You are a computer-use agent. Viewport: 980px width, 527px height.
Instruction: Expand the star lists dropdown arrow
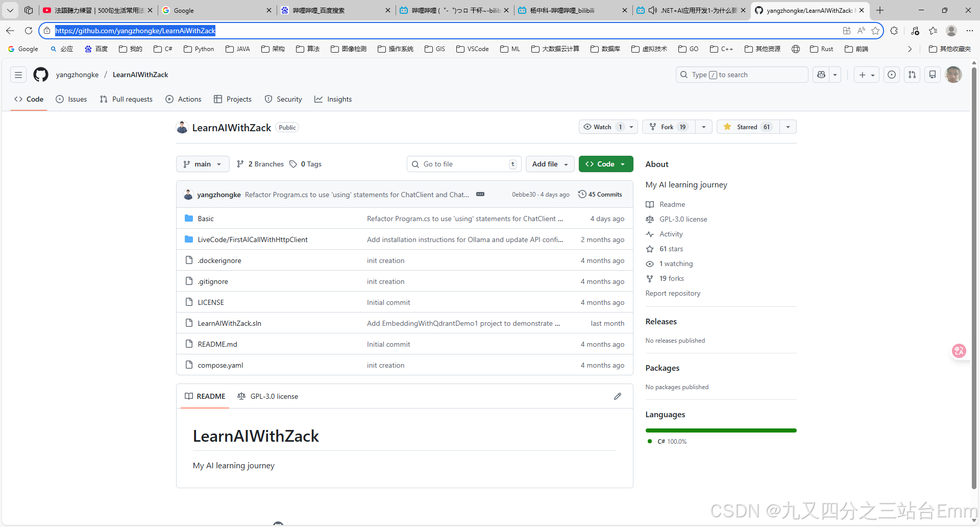tap(788, 127)
